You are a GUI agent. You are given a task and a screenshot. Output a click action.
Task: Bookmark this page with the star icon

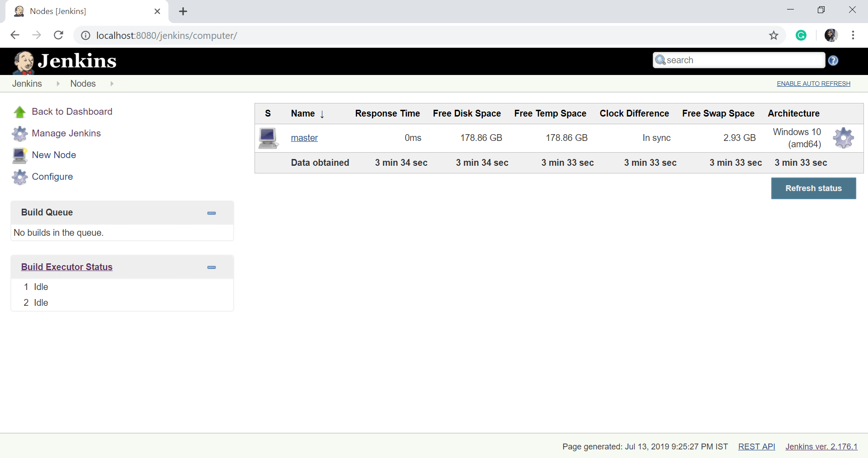pyautogui.click(x=774, y=35)
